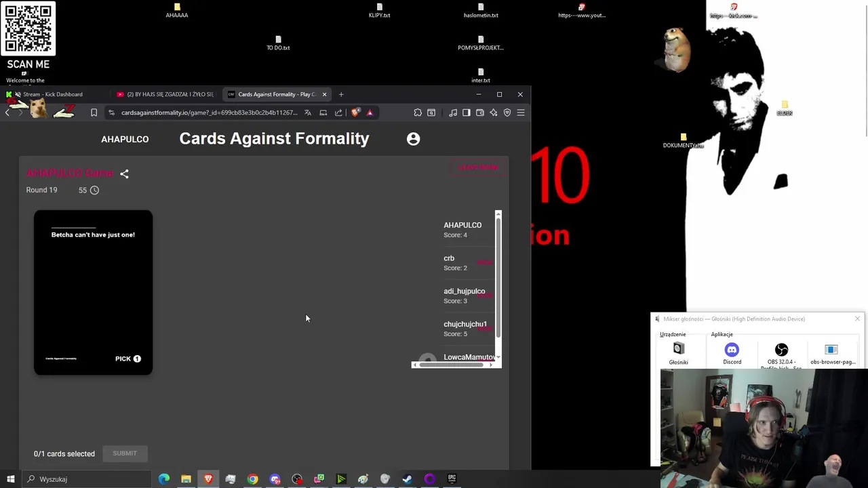Open browser extensions puzzle icon
The width and height of the screenshot is (868, 488).
(418, 113)
